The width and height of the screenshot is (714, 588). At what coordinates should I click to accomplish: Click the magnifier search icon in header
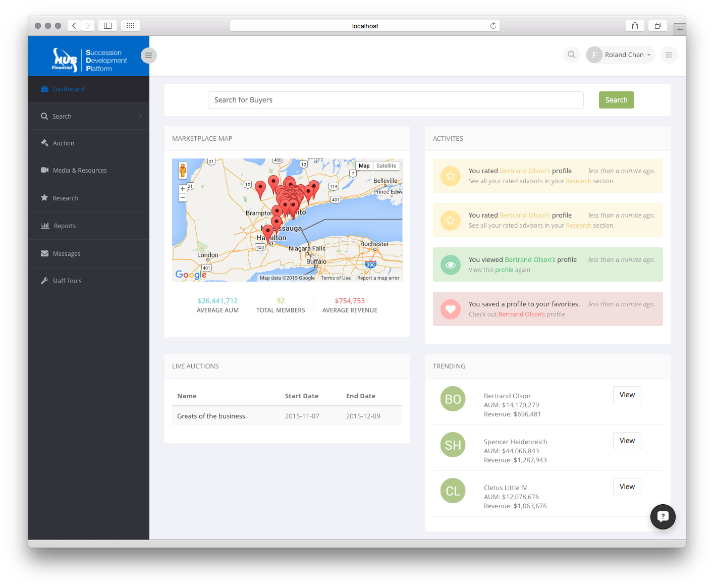tap(571, 55)
